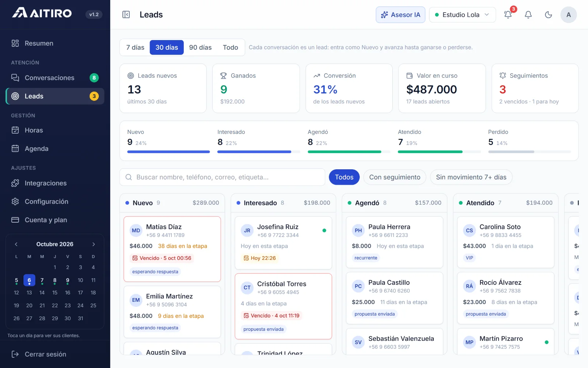The height and width of the screenshot is (368, 588).
Task: Click Seguimientos summary card
Action: (535, 88)
